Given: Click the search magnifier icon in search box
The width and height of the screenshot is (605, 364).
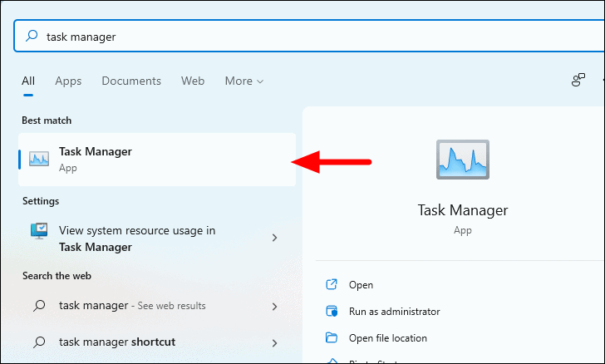Looking at the screenshot, I should coord(32,37).
